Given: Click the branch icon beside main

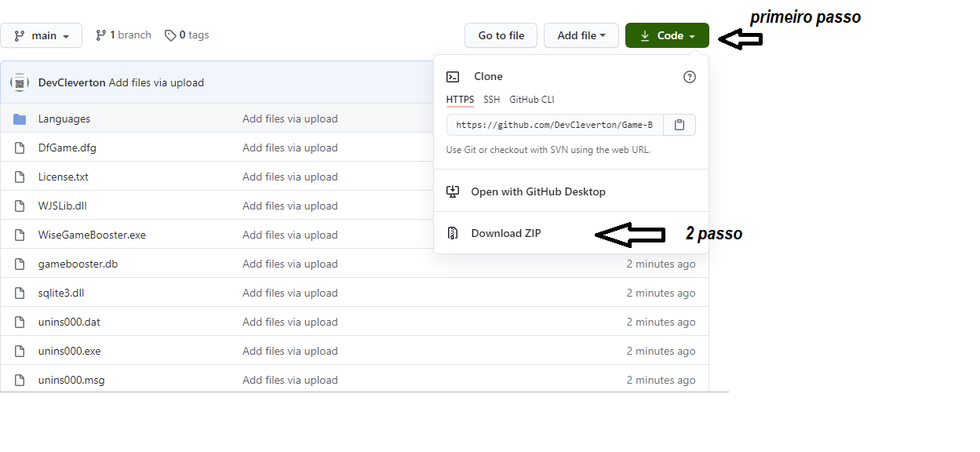Looking at the screenshot, I should [20, 35].
